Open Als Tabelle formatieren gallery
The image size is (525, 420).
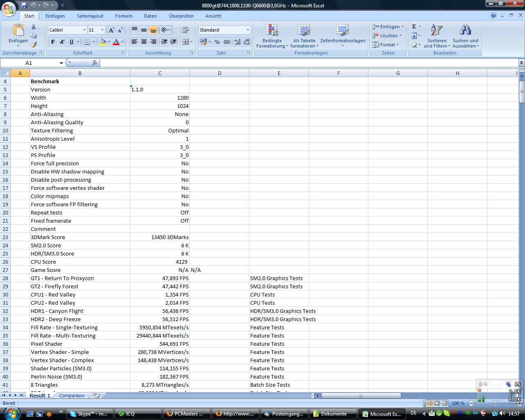(x=304, y=36)
